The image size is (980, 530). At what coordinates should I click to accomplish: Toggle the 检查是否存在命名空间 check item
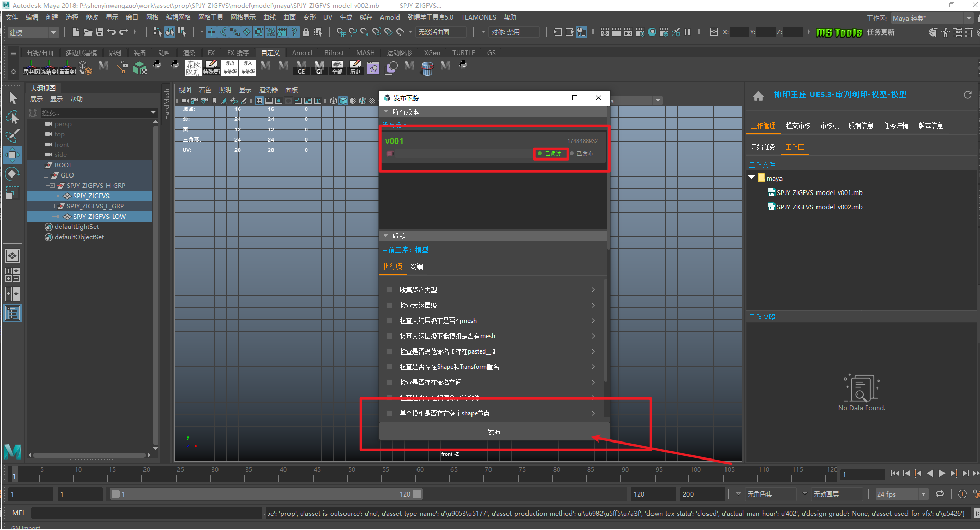[389, 382]
